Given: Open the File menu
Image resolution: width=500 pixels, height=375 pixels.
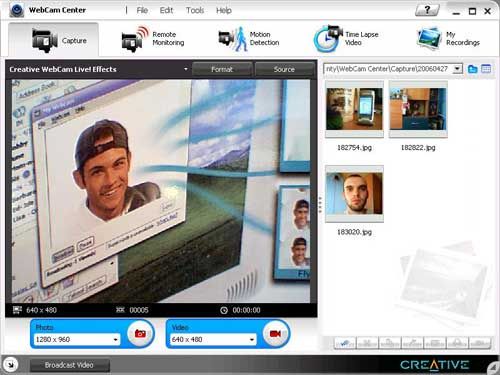Looking at the screenshot, I should pyautogui.click(x=142, y=10).
